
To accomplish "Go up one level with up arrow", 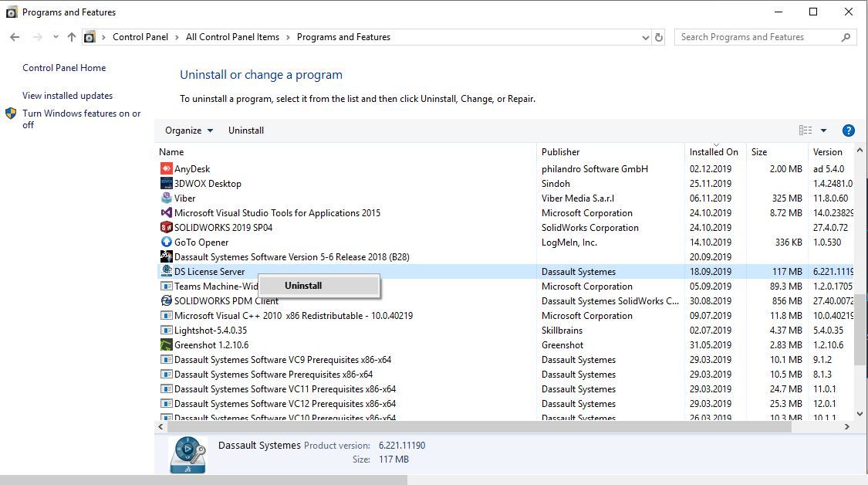I will tap(72, 37).
